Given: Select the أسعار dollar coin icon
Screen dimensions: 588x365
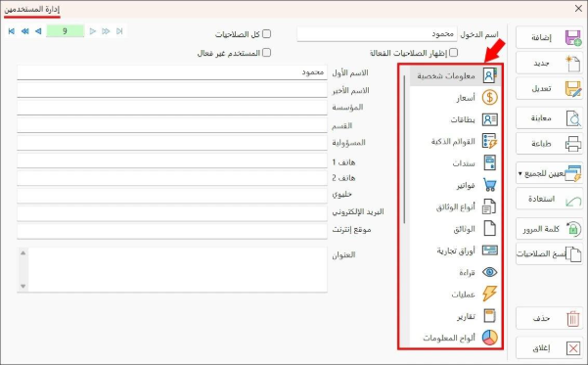Looking at the screenshot, I should click(489, 98).
